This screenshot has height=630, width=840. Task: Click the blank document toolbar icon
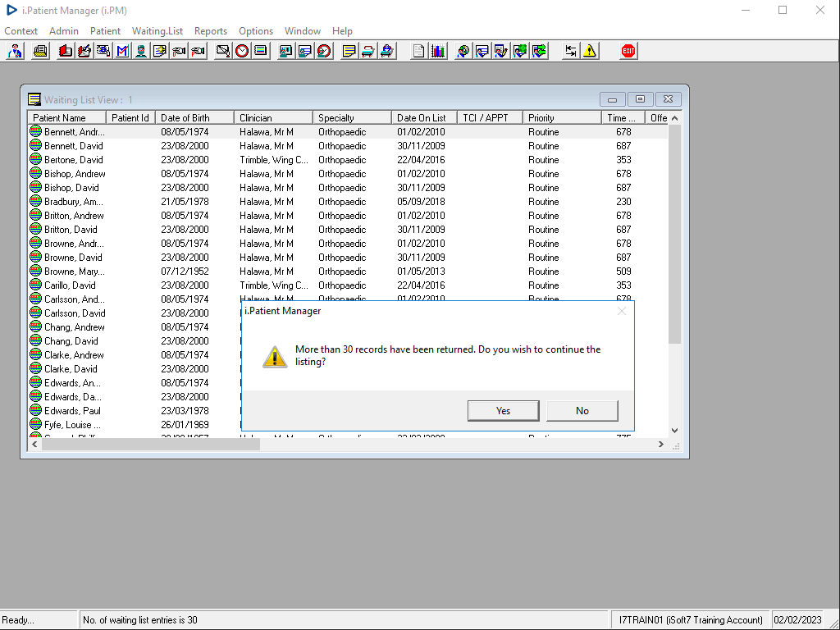[418, 51]
